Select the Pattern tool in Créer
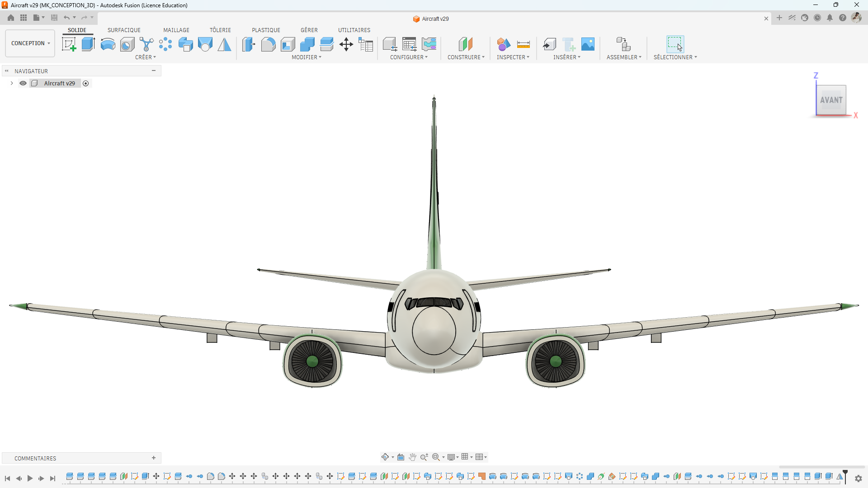The height and width of the screenshot is (488, 868). [x=165, y=44]
